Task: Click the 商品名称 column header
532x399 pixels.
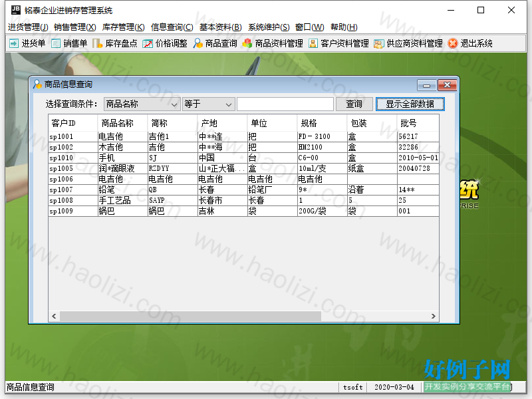Action: pyautogui.click(x=123, y=123)
